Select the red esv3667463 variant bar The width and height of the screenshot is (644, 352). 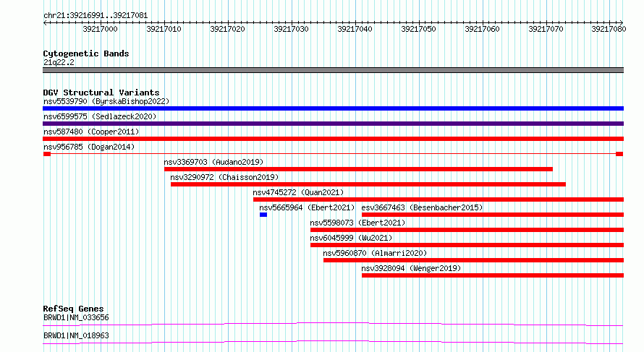493,215
